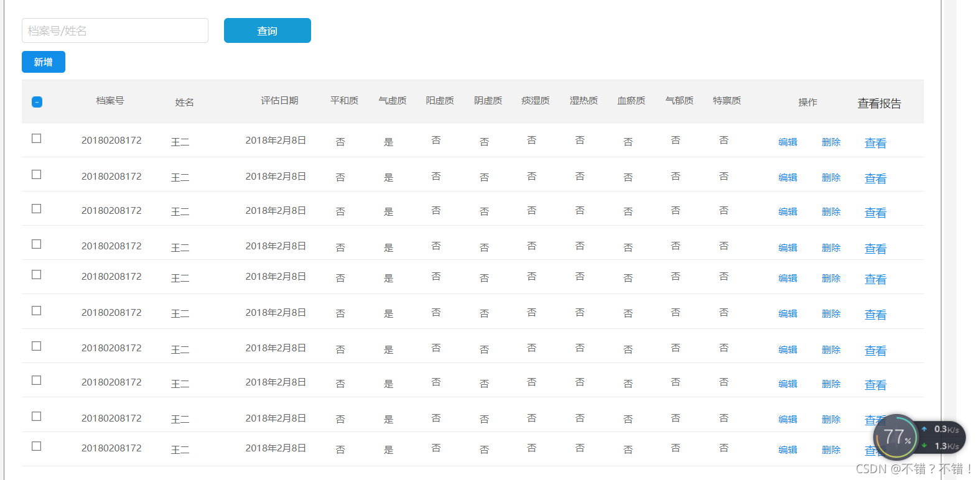Click 是 under 气虚质 in the first row

(x=389, y=142)
